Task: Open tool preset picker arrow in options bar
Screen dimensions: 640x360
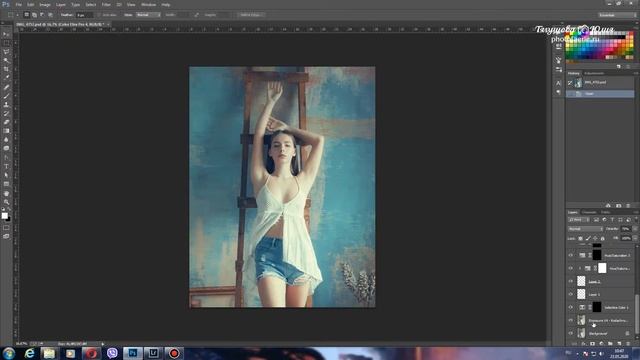Action: (17, 15)
